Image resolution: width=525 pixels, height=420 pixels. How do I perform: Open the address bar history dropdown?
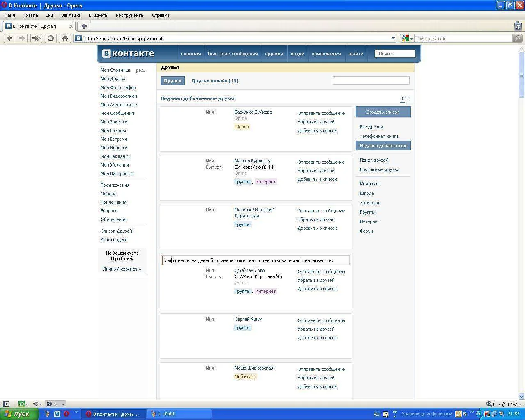pos(393,38)
